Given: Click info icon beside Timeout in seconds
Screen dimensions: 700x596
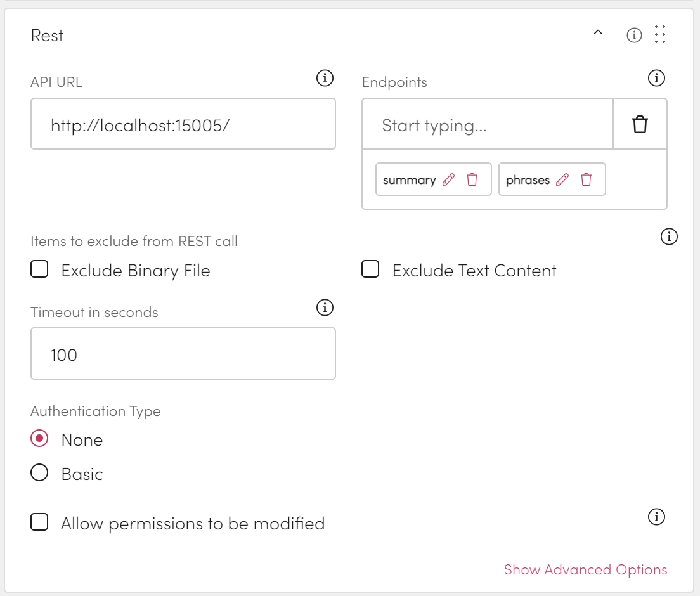Looking at the screenshot, I should 325,308.
